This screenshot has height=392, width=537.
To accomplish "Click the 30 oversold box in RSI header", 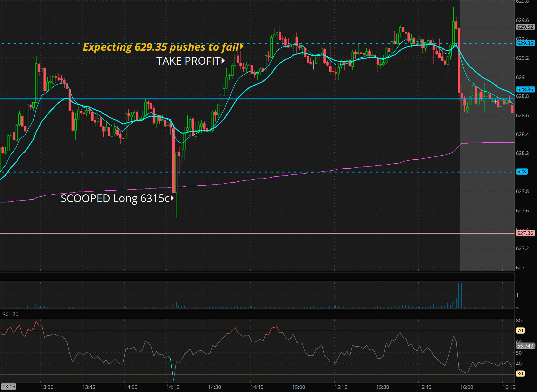I will coord(5,314).
